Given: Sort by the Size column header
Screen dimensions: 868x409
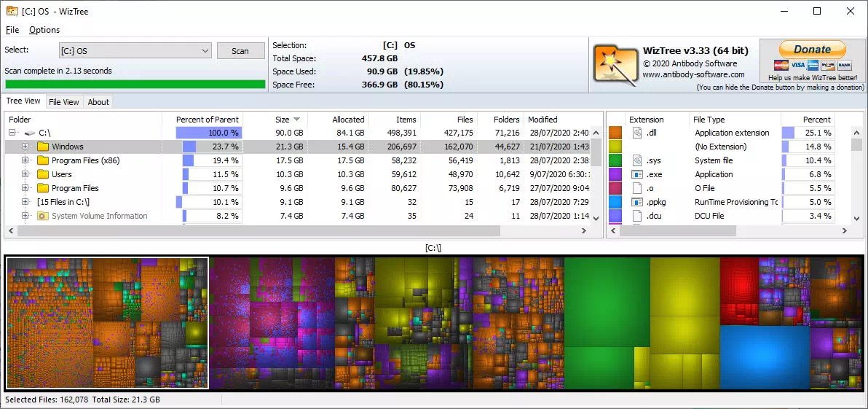Looking at the screenshot, I should 276,120.
